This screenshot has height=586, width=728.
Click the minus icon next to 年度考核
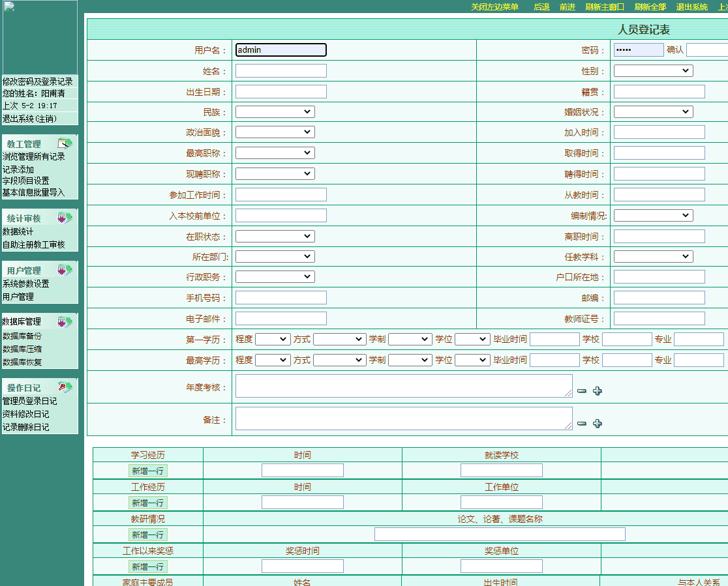(582, 391)
